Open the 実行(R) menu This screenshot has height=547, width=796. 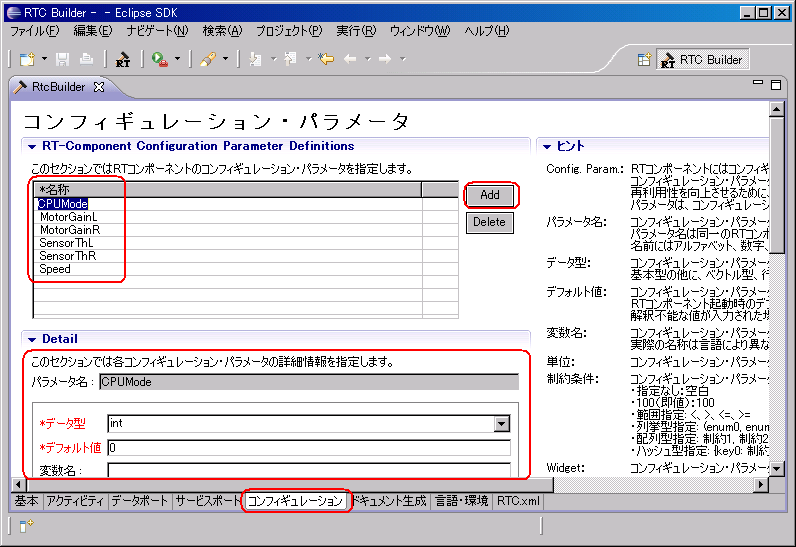[356, 31]
